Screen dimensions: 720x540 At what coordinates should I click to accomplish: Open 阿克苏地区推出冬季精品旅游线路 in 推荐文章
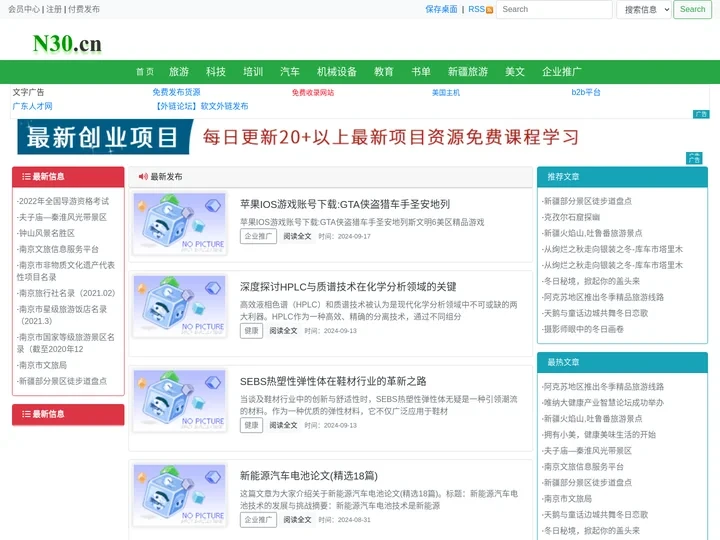[603, 297]
